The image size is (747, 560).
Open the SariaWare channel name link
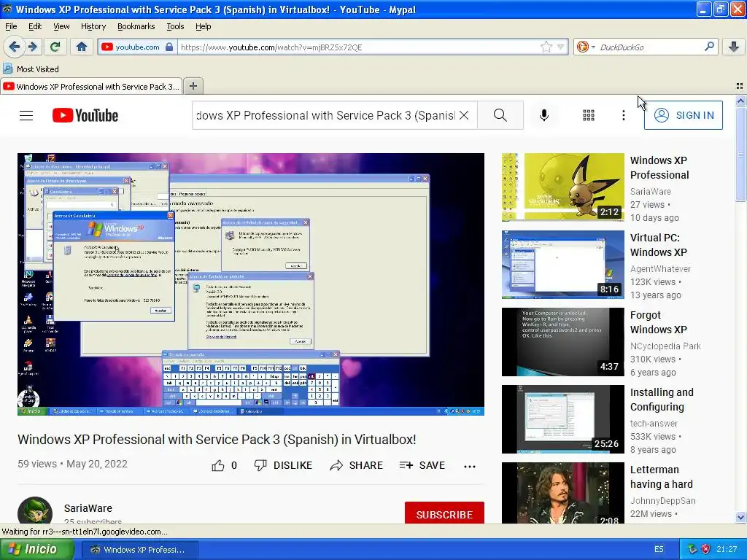pyautogui.click(x=88, y=508)
